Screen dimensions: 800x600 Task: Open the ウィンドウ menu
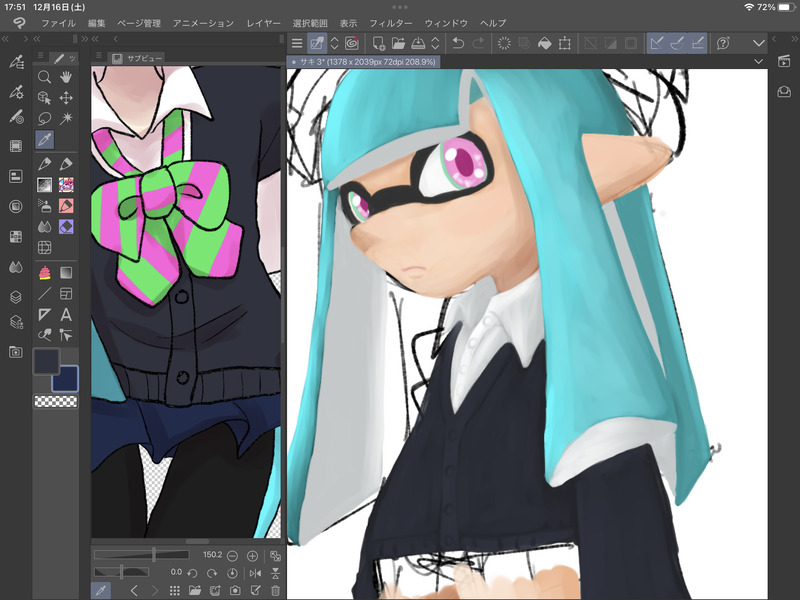[x=446, y=23]
